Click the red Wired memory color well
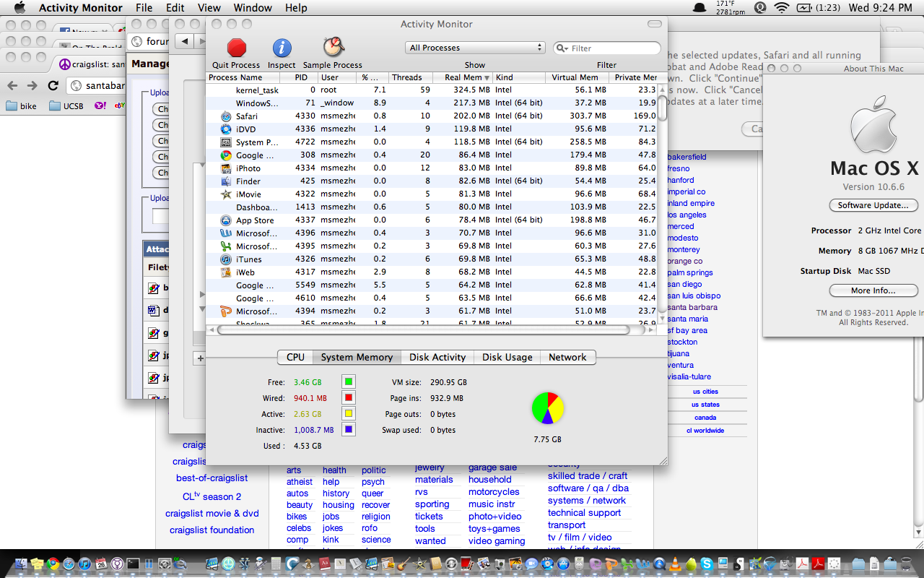Screen dimensions: 924x578 click(x=349, y=397)
